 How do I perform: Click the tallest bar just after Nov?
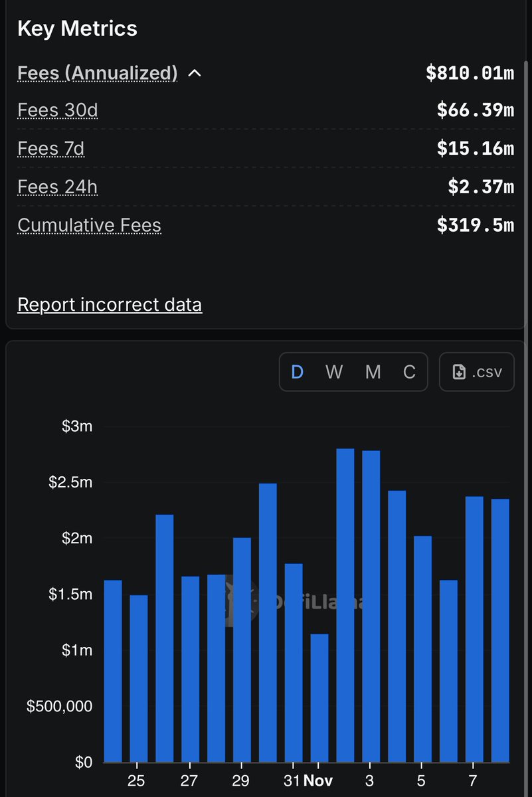[x=345, y=605]
